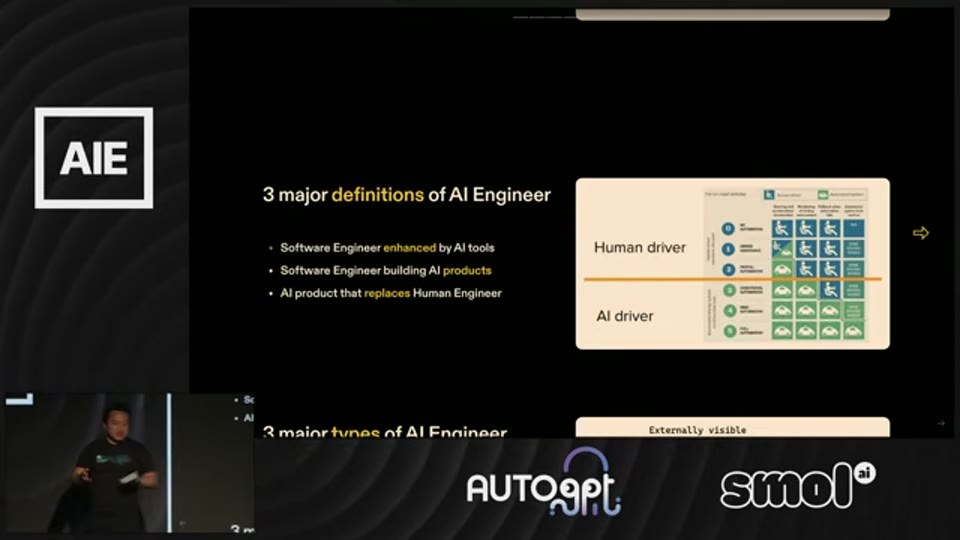960x540 pixels.
Task: Click the highlighted word 'enhanced'
Action: 410,248
